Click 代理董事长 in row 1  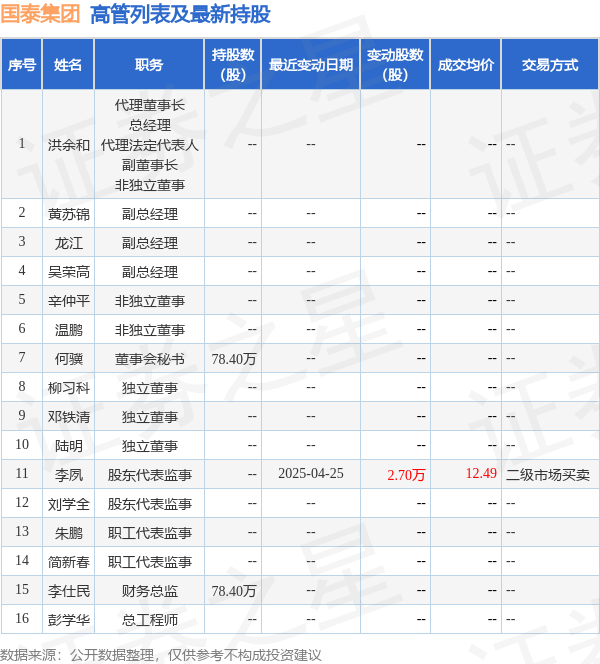[x=149, y=105]
